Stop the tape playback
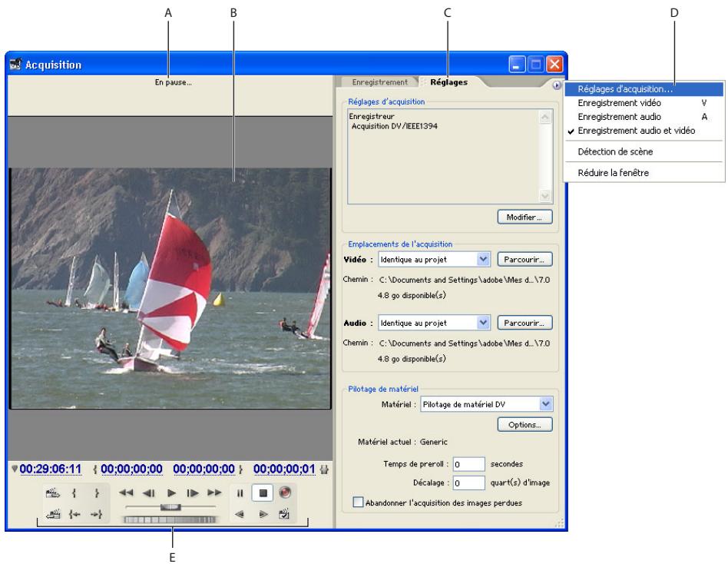Image resolution: width=728 pixels, height=564 pixels. click(261, 494)
